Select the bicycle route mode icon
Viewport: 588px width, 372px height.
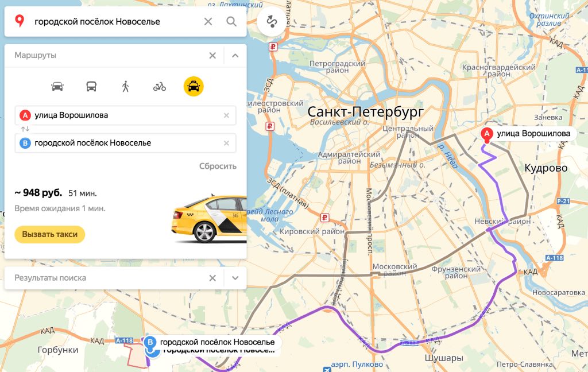(160, 87)
